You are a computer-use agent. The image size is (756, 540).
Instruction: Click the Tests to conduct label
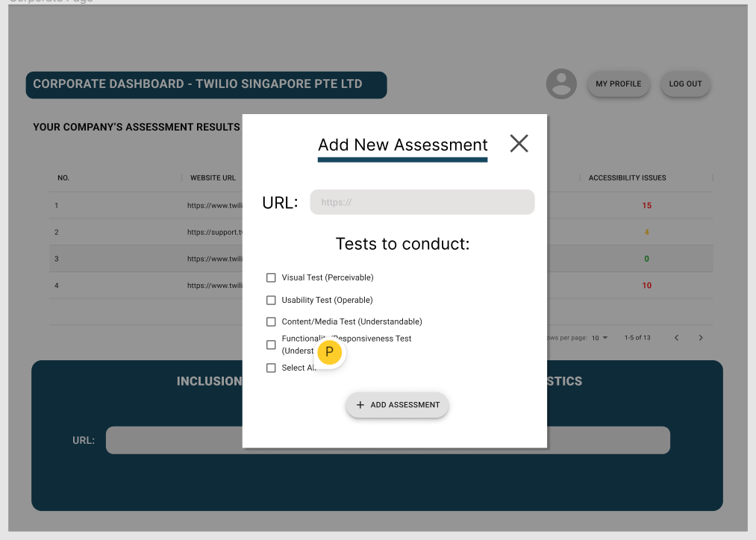[x=402, y=244]
